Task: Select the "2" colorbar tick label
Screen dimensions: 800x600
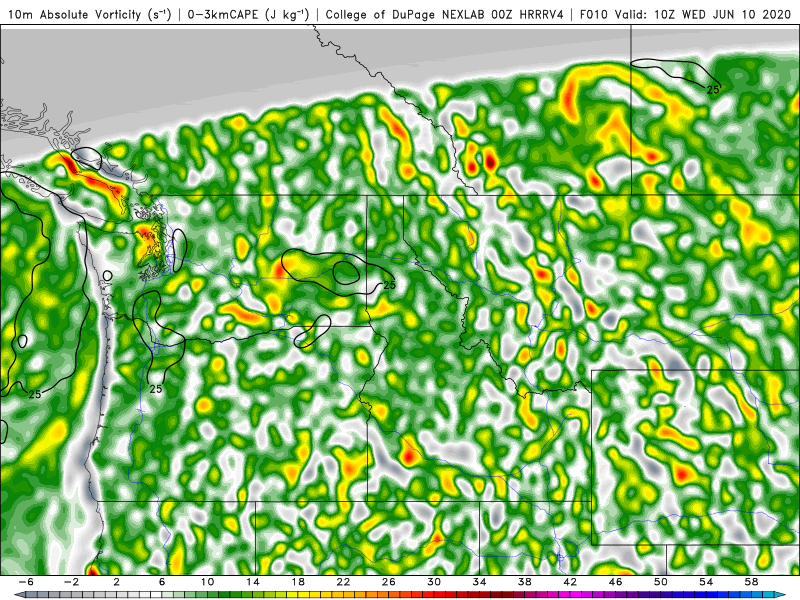Action: [116, 582]
